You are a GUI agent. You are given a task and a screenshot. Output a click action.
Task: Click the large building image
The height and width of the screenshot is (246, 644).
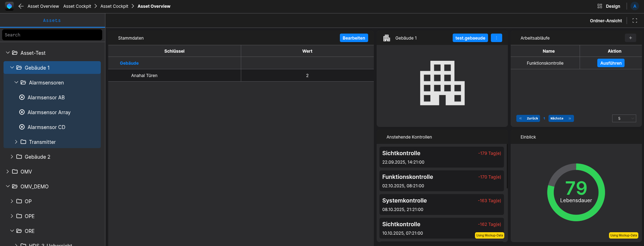[442, 83]
